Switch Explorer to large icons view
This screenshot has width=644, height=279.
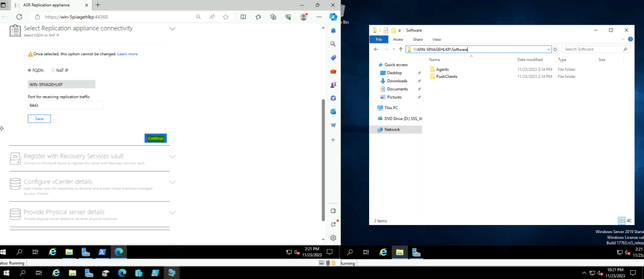click(629, 221)
